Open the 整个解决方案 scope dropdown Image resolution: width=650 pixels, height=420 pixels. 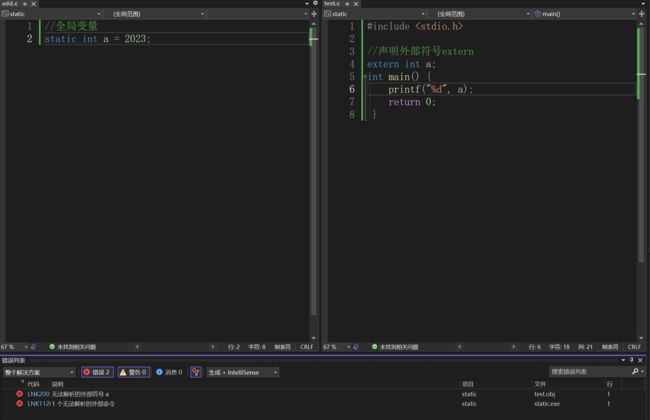point(39,372)
